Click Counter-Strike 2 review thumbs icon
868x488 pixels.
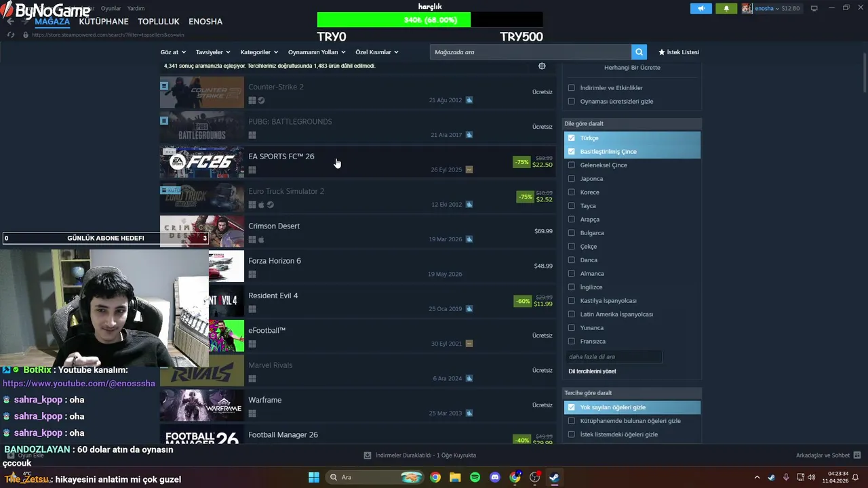469,100
